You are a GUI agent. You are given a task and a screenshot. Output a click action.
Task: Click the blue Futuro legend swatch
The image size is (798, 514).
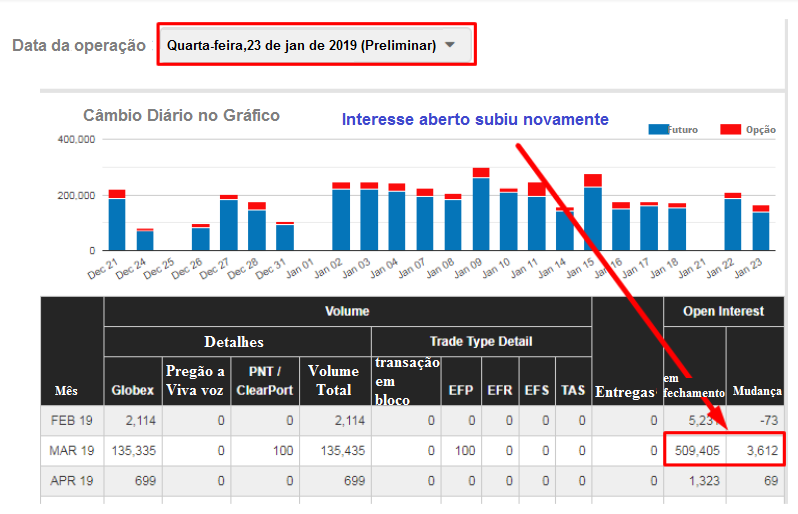pyautogui.click(x=658, y=130)
